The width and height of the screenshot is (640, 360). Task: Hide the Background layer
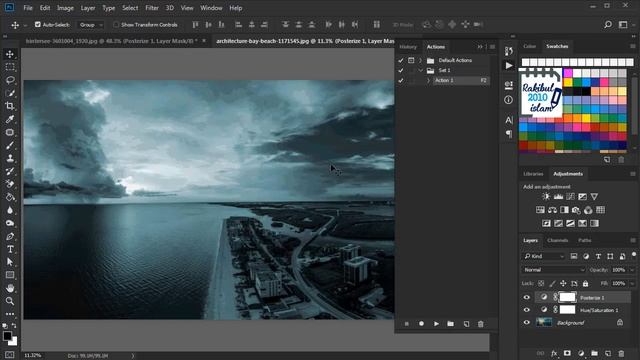(x=527, y=322)
